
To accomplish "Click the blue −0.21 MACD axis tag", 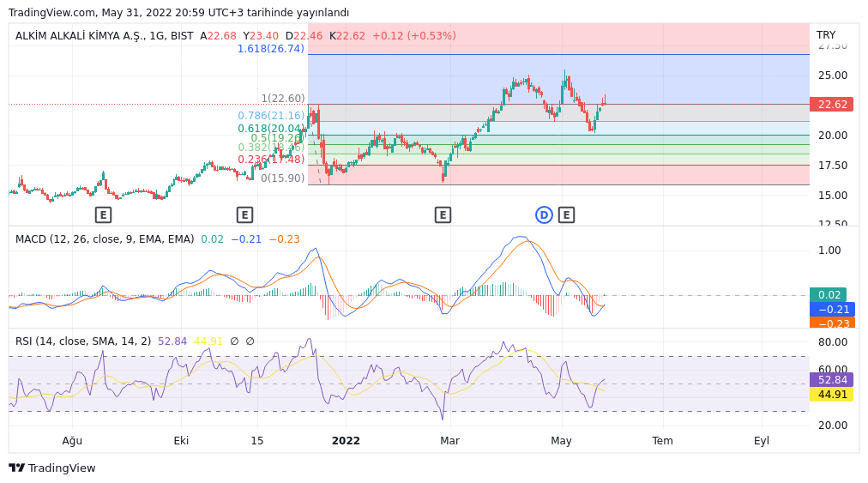I will click(833, 310).
